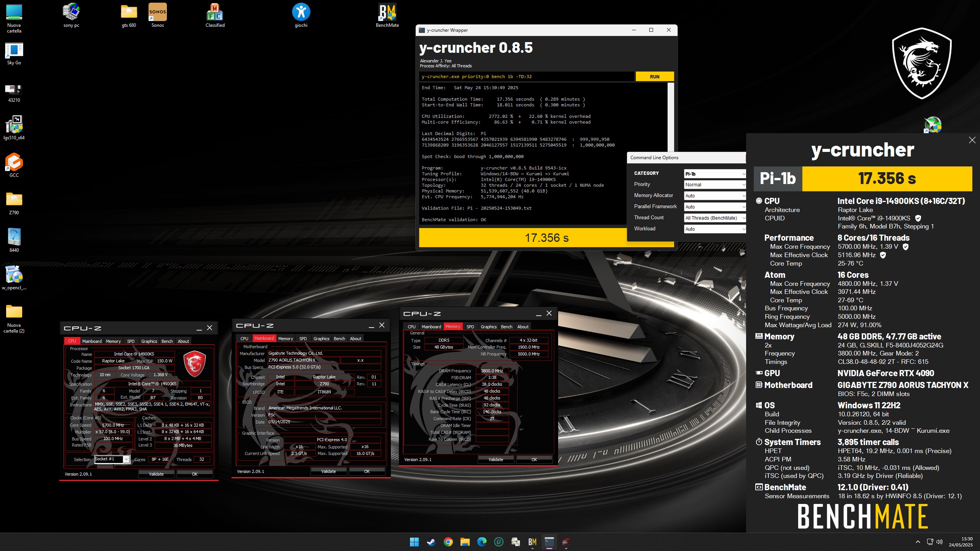
Task: Open the gtx 680 folder icon
Action: [129, 16]
